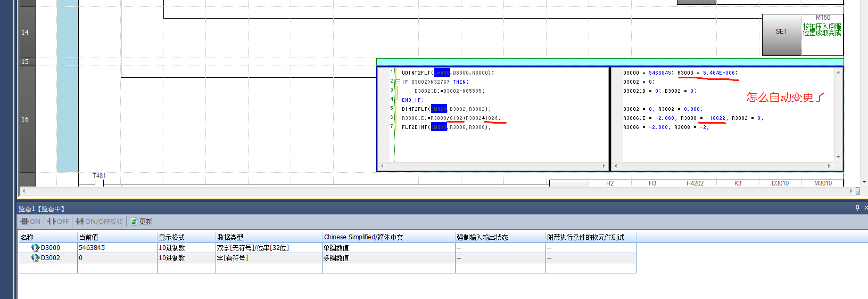The height and width of the screenshot is (299, 868).
Task: Select the D3002 device icon in watch list
Action: (35, 258)
